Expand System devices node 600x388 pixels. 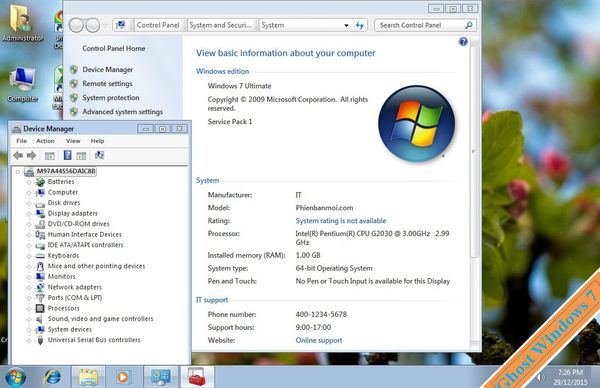(x=29, y=330)
